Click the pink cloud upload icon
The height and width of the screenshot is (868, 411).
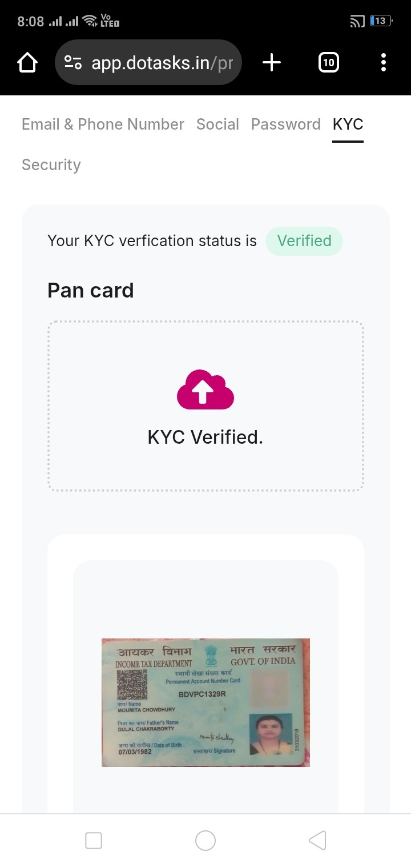205,389
